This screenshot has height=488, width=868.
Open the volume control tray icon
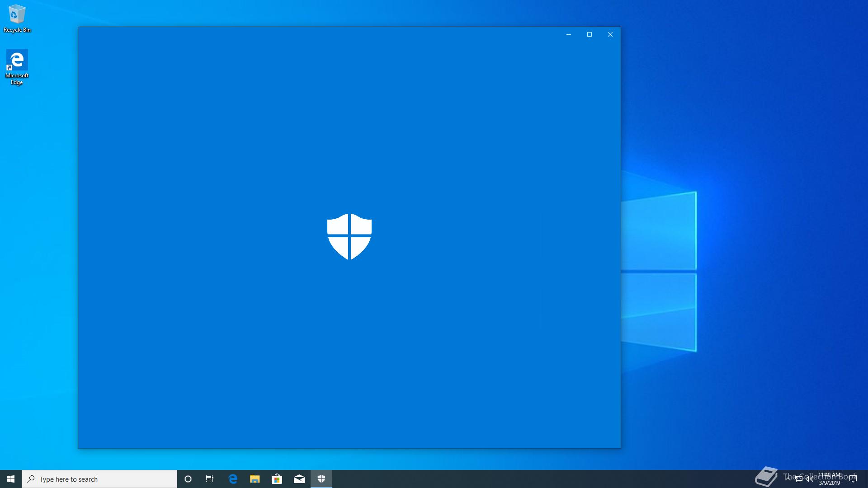click(810, 479)
